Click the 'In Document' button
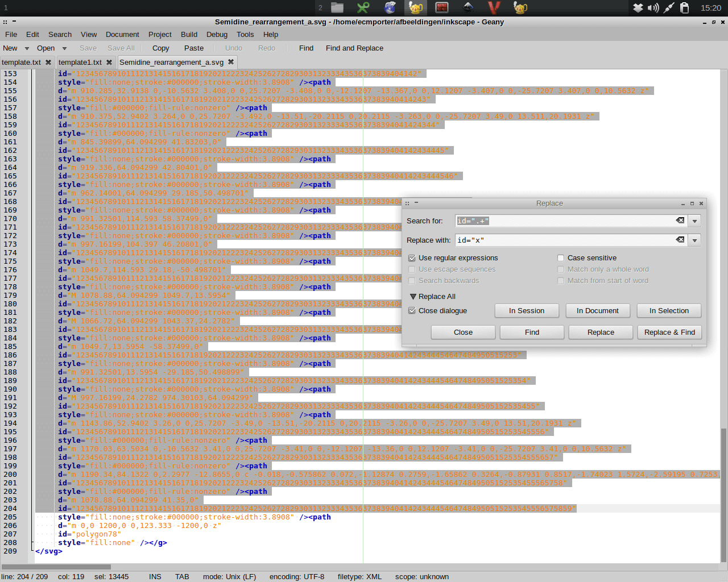728x582 pixels. 597,310
